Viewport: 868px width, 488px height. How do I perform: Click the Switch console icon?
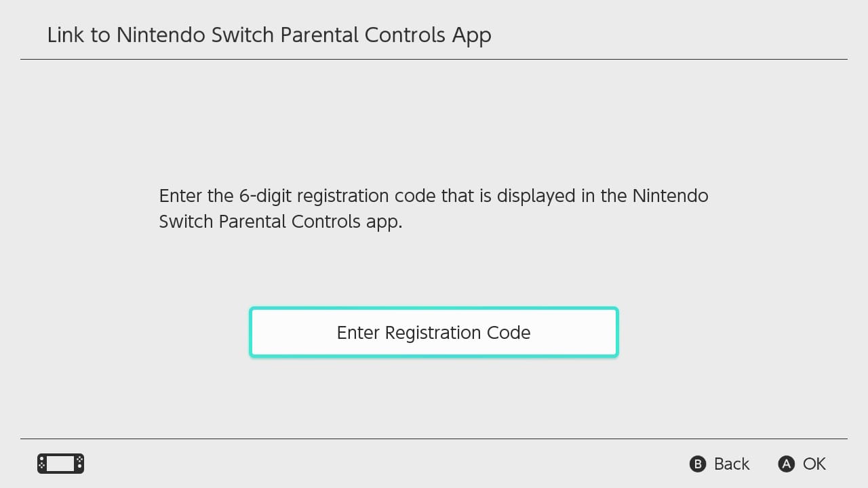60,464
